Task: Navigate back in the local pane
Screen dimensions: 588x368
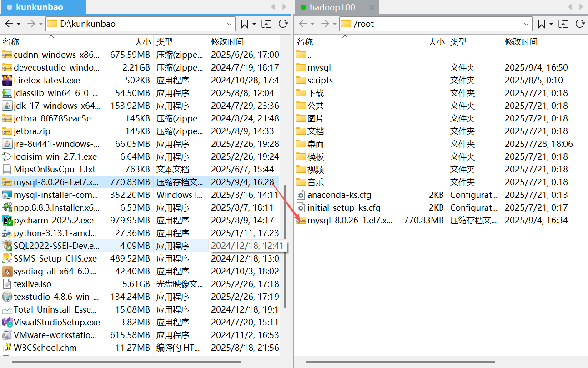Action: point(8,24)
